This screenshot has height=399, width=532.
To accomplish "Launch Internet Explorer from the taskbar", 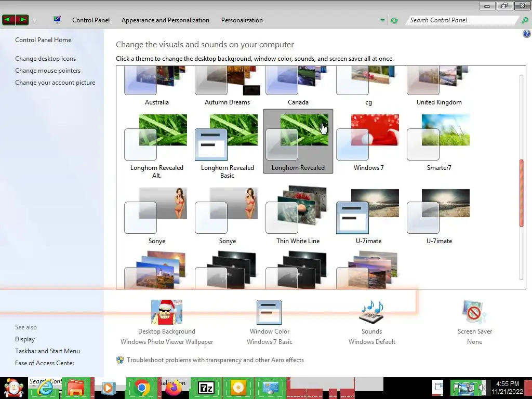I will [x=45, y=388].
